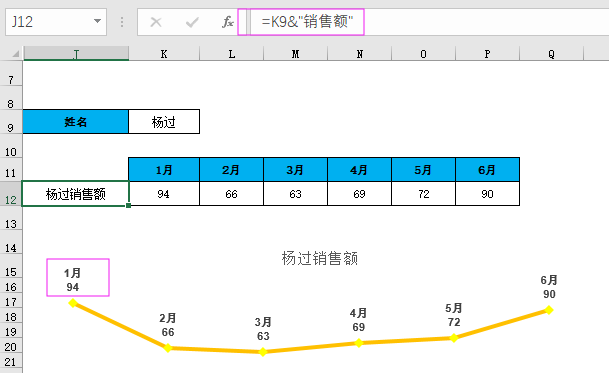
Task: Click the Select All corner triangle
Action: click(15, 53)
